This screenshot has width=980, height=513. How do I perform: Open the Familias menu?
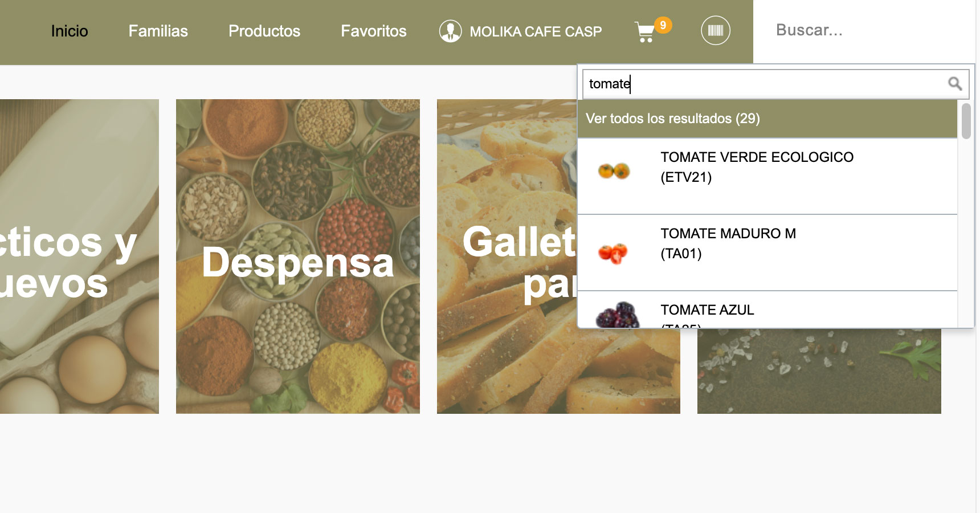point(158,31)
